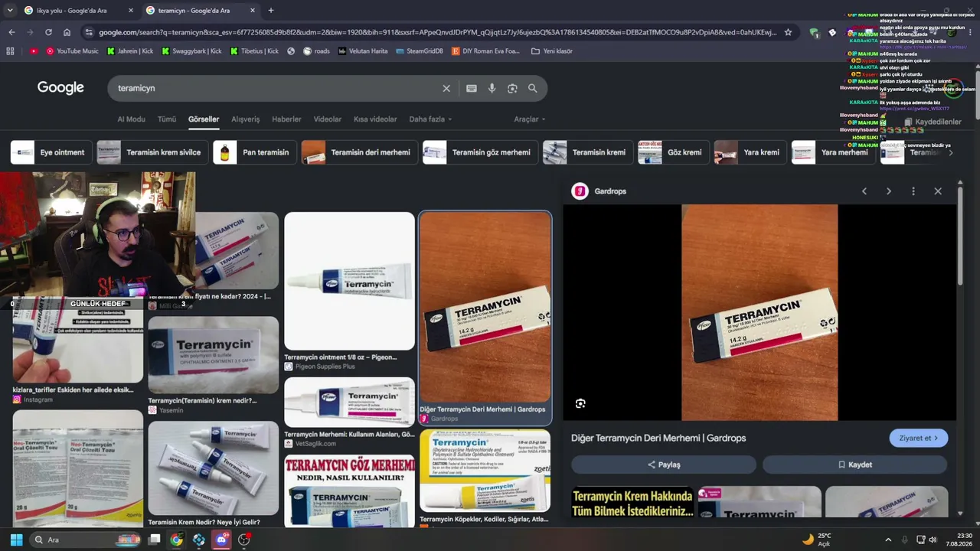
Task: Clear the search box with the X icon
Action: point(446,88)
